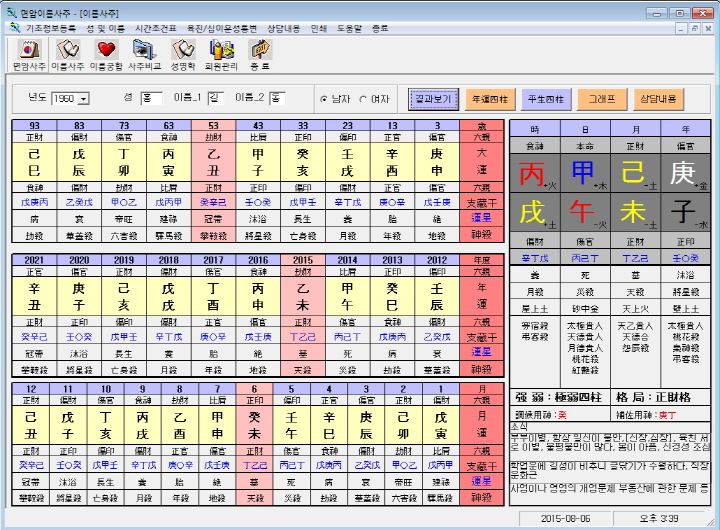Click the orange 年運四柱 button
The height and width of the screenshot is (530, 720).
(490, 99)
